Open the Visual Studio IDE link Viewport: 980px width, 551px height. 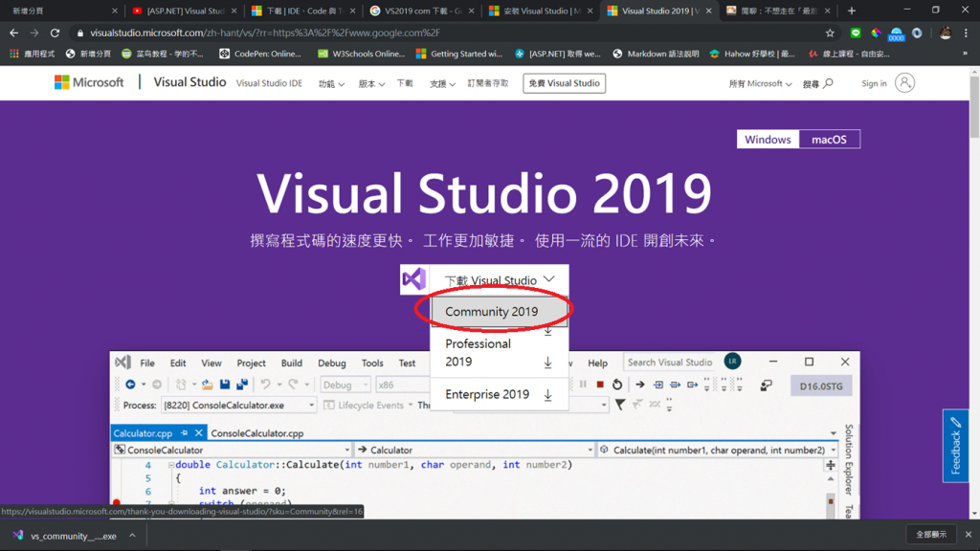269,83
